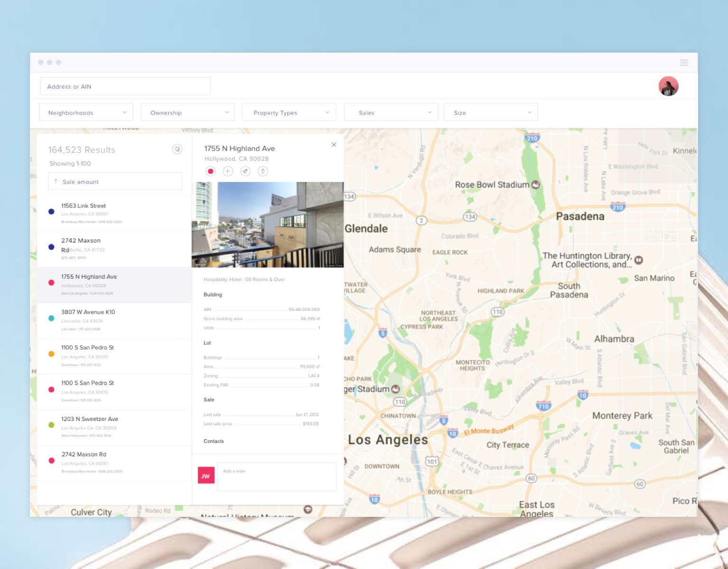This screenshot has height=569, width=728.
Task: Click the Interstate 710 shield on map
Action: click(543, 406)
